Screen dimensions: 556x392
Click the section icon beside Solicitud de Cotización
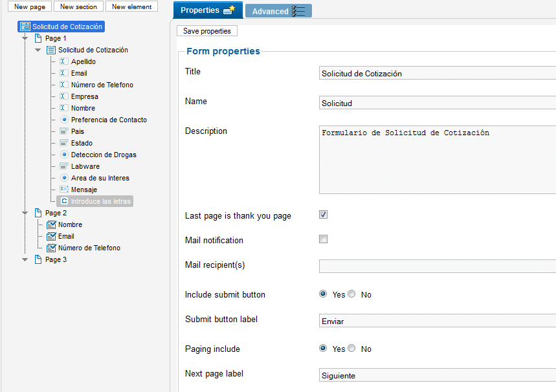pos(51,50)
